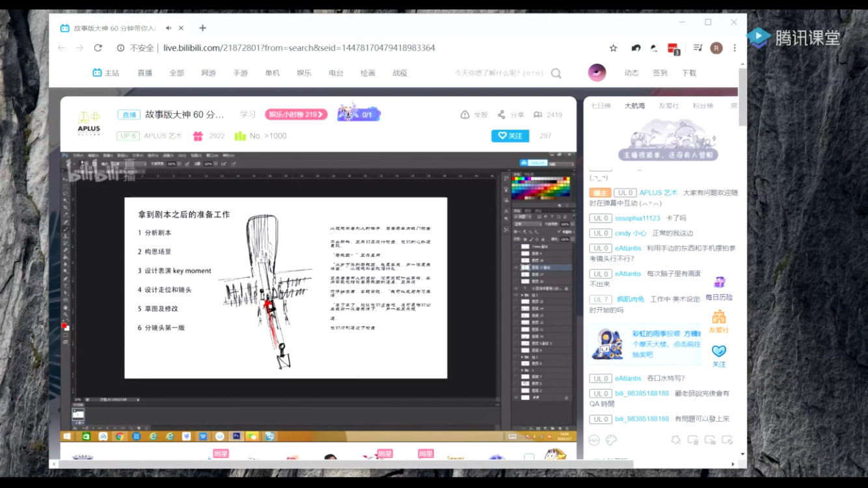This screenshot has height=488, width=868.
Task: Click the 分享 share icon
Action: point(502,115)
